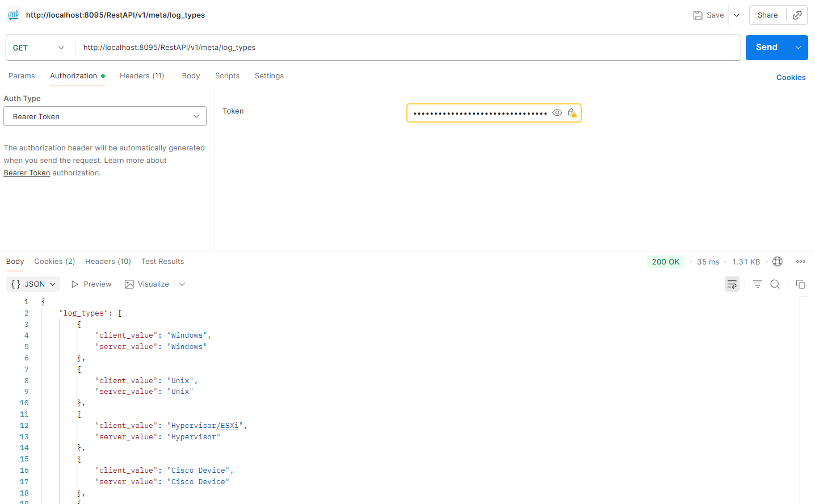This screenshot has height=504, width=815.
Task: Open response more options ellipsis
Action: [x=800, y=262]
